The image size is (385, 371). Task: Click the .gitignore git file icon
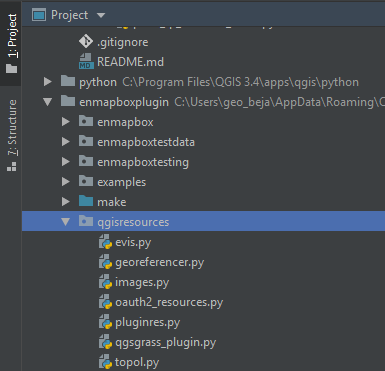click(x=86, y=42)
